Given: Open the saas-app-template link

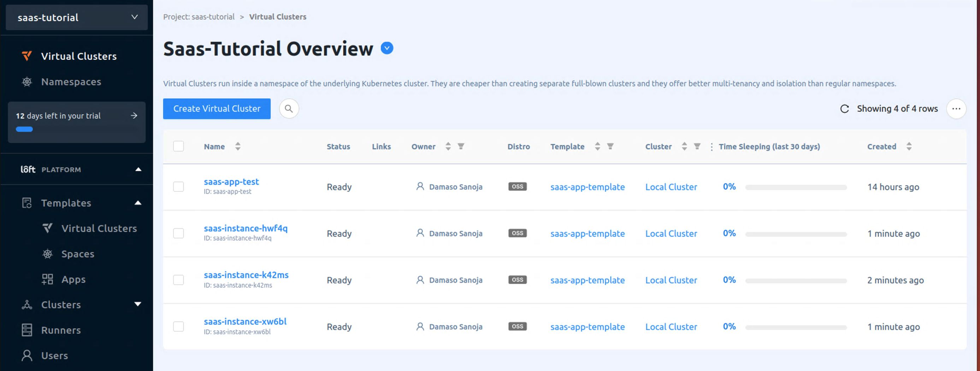Looking at the screenshot, I should click(588, 187).
